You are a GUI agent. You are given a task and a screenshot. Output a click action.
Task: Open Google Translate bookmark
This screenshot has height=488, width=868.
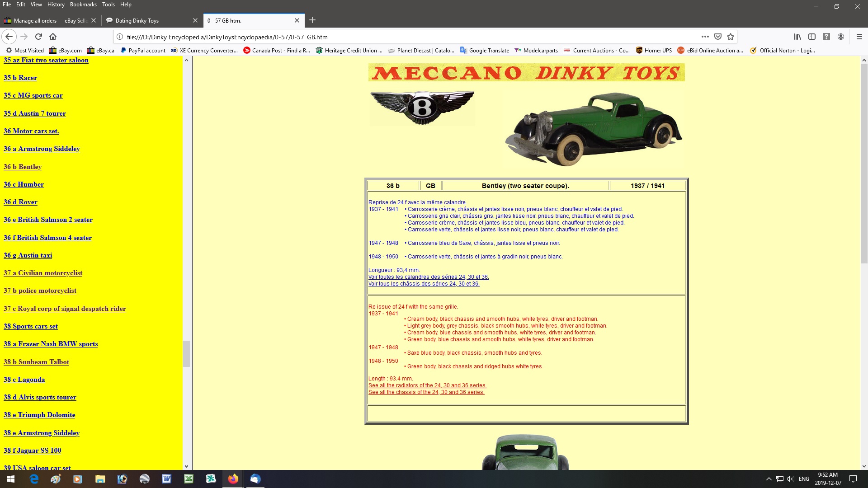pos(485,51)
